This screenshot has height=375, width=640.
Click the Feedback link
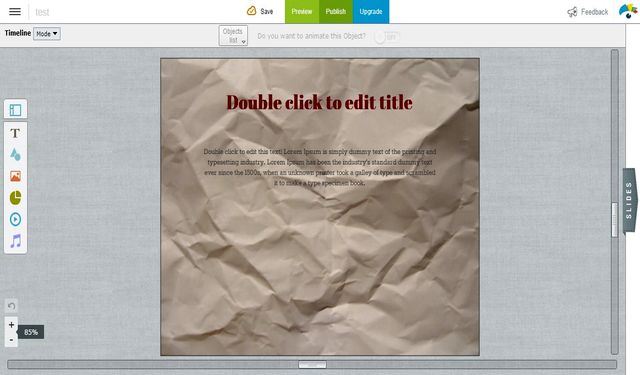(594, 12)
